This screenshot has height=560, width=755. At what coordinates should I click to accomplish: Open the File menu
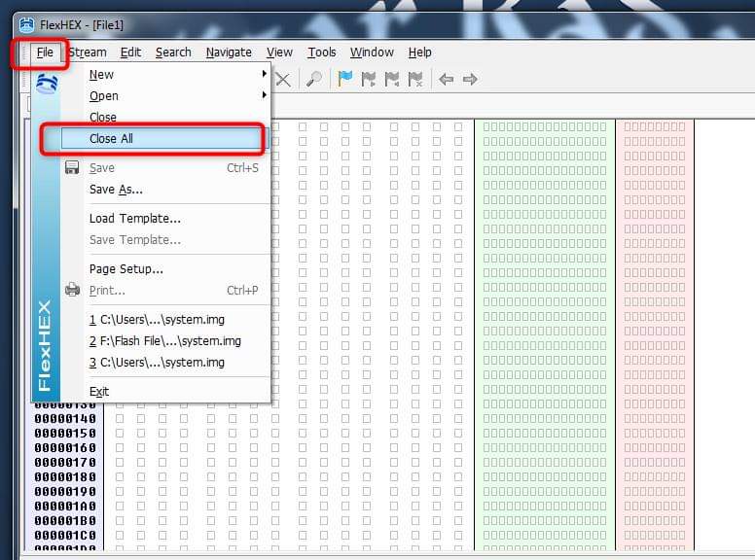click(45, 52)
